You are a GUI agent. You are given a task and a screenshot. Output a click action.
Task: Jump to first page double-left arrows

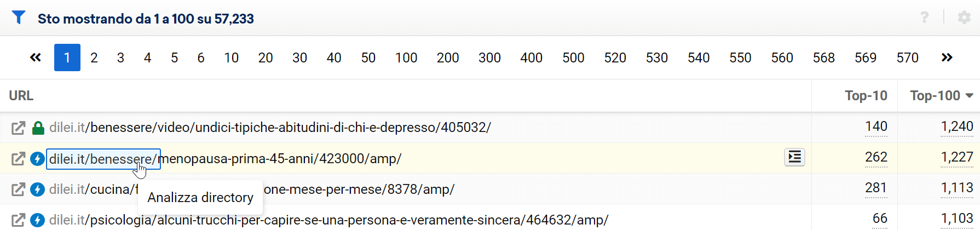tap(36, 58)
